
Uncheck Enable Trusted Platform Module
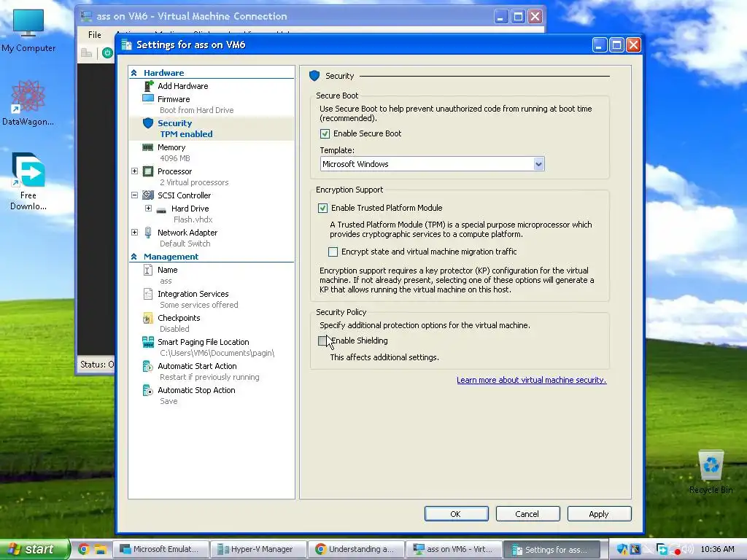pos(322,208)
